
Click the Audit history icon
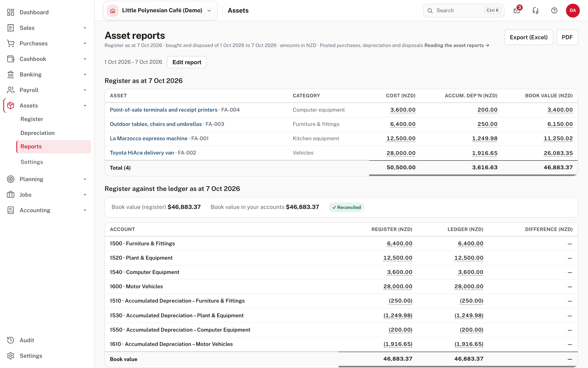click(10, 340)
